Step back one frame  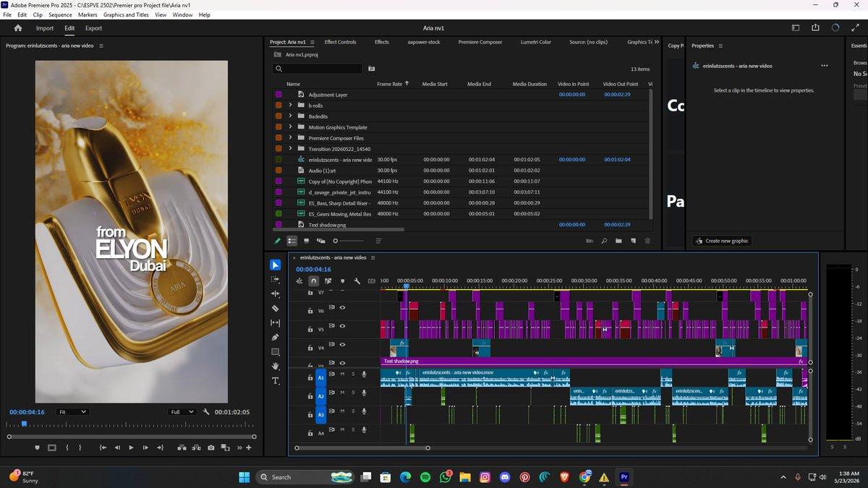117,448
